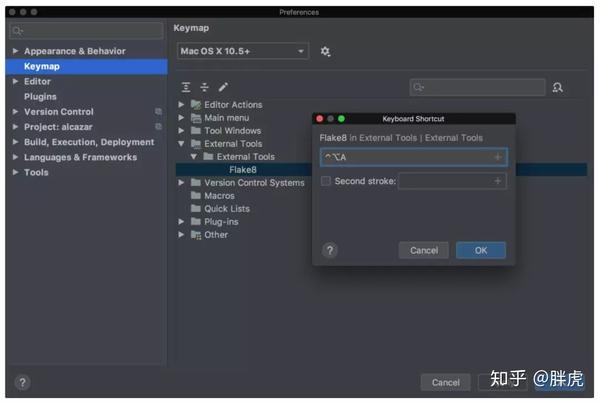The height and width of the screenshot is (404, 600).
Task: Enable the Second stroke checkbox
Action: pos(326,181)
